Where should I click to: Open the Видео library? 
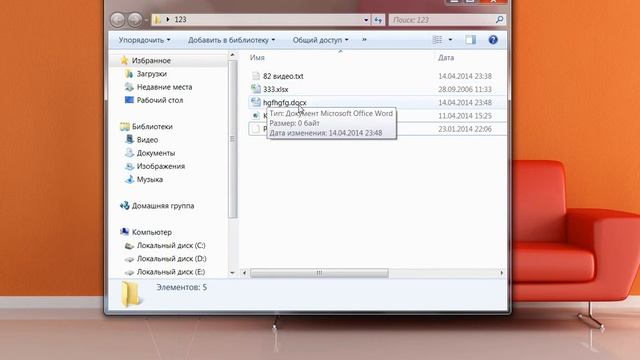(147, 140)
